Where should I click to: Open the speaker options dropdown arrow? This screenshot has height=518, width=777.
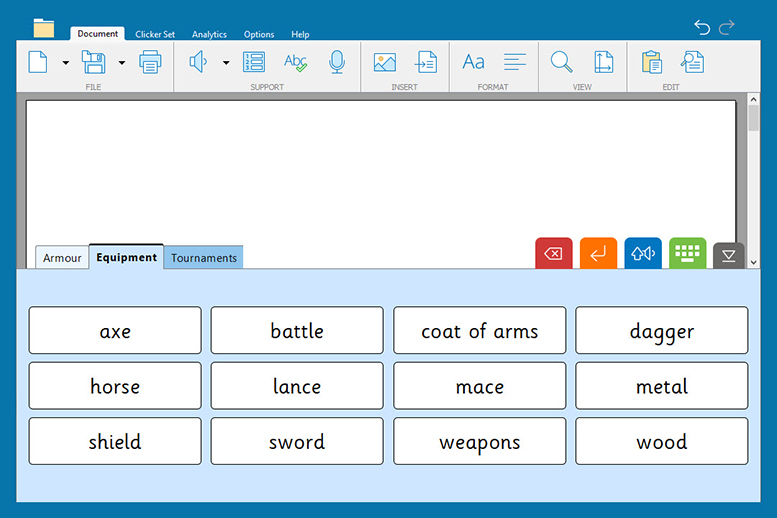226,63
